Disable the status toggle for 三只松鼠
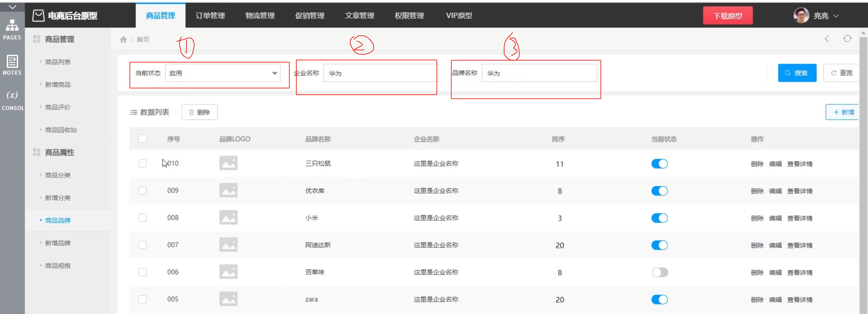The height and width of the screenshot is (314, 868). coord(659,164)
